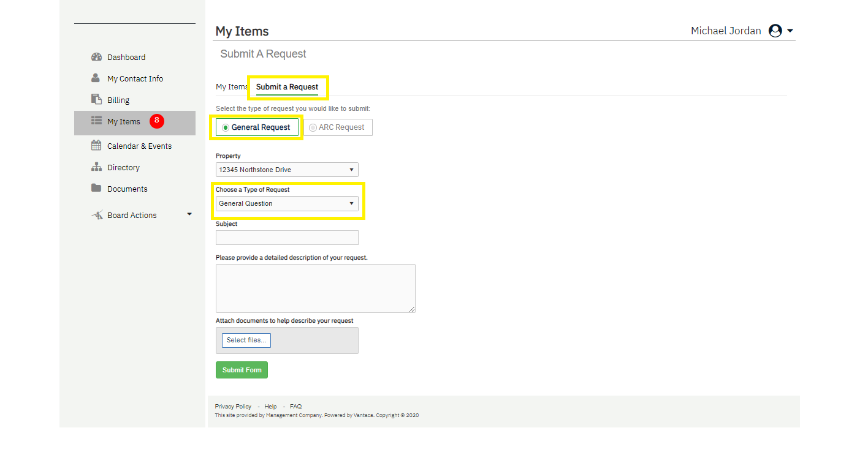This screenshot has height=474, width=868.
Task: Open the Michael Jordan account menu arrow
Action: pos(790,31)
